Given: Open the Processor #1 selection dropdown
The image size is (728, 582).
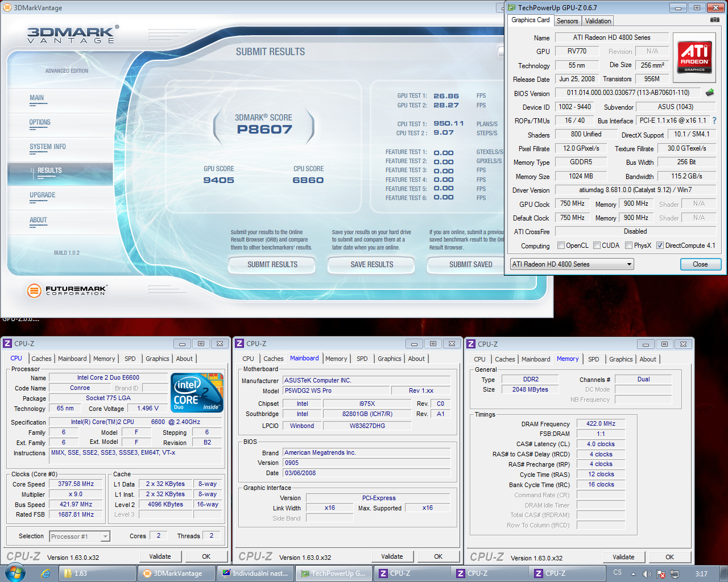Looking at the screenshot, I should (x=80, y=537).
